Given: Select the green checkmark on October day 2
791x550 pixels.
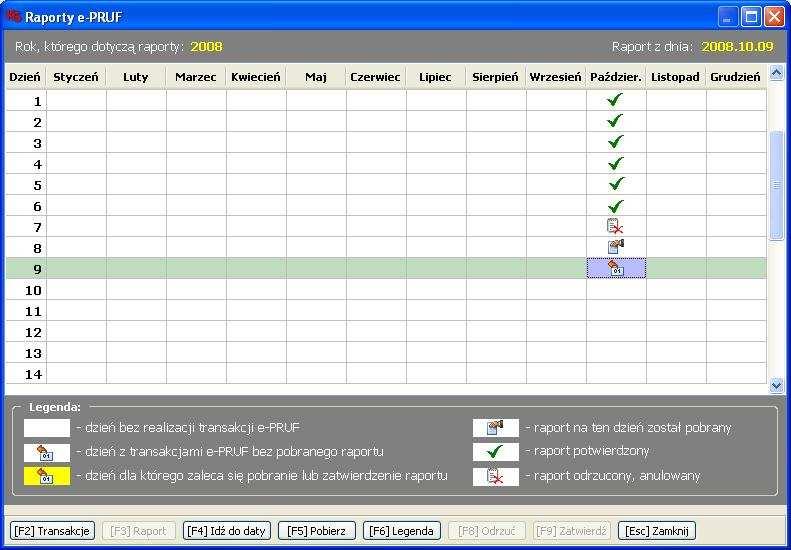Looking at the screenshot, I should click(x=615, y=121).
